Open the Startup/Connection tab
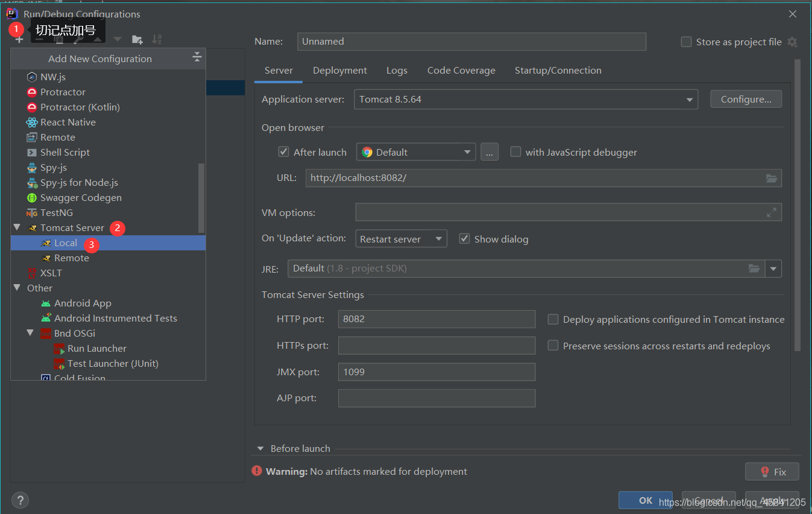812x514 pixels. pos(558,70)
